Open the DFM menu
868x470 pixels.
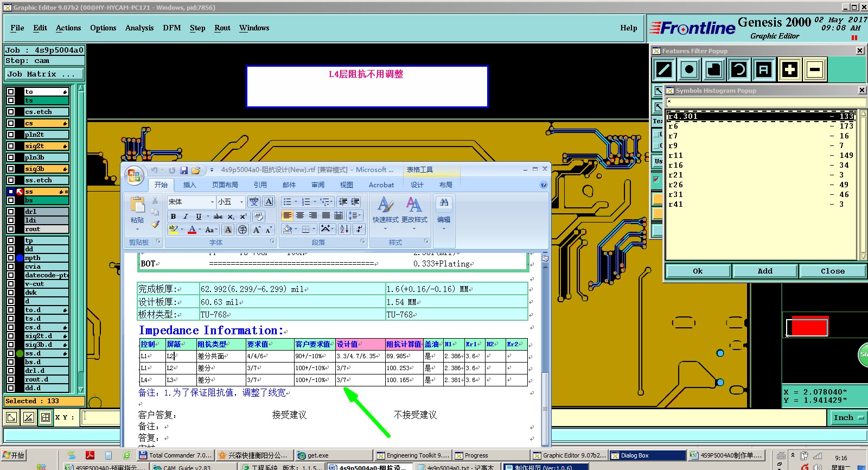(x=172, y=28)
